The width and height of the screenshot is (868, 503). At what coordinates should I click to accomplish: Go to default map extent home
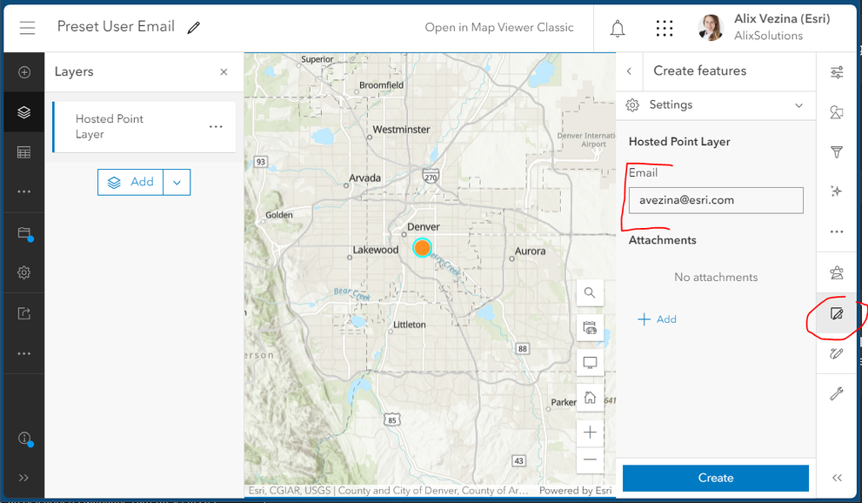click(x=590, y=399)
